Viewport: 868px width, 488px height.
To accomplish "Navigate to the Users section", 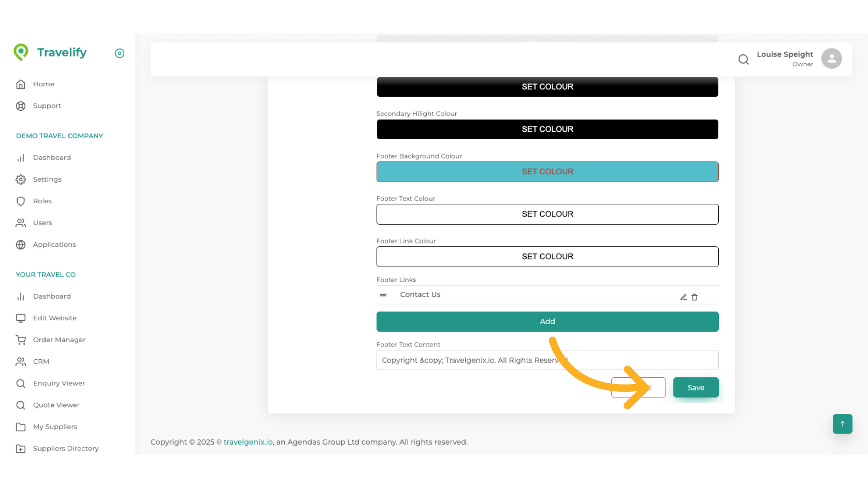I will click(x=42, y=223).
